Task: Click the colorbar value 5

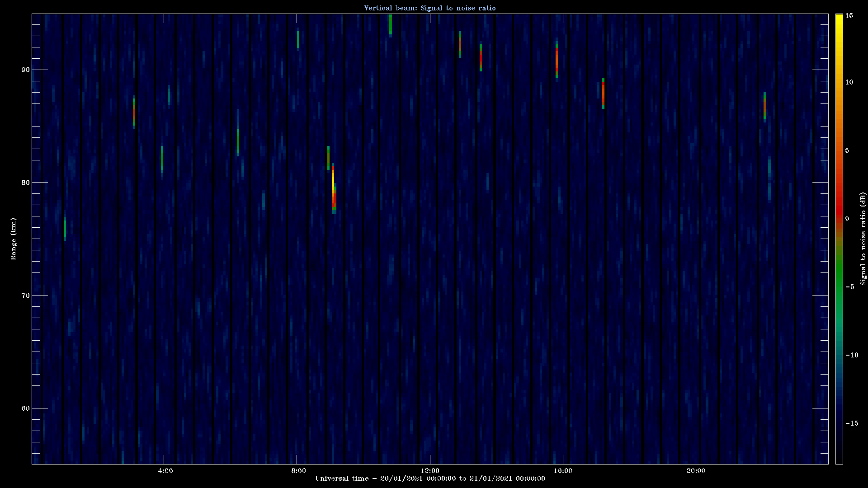Action: click(847, 150)
